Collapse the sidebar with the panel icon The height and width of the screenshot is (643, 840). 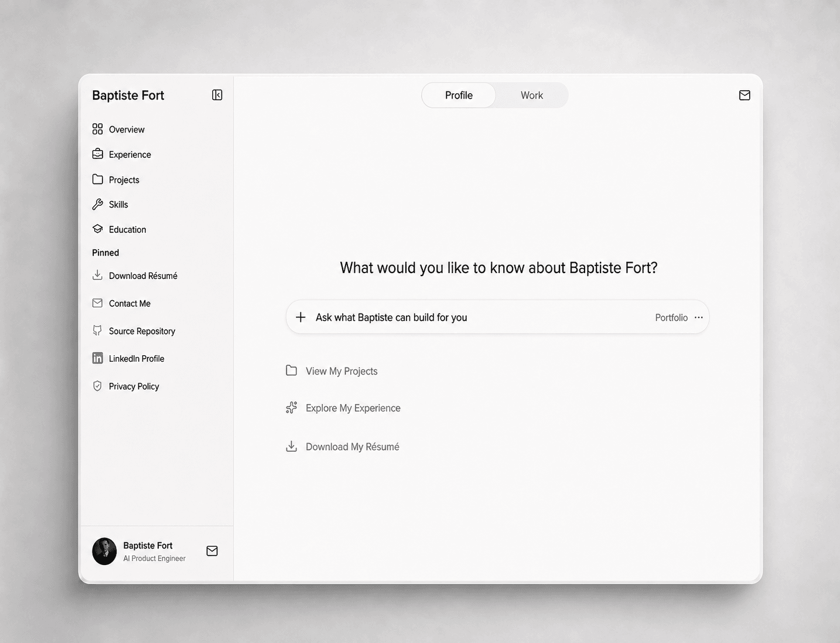217,95
